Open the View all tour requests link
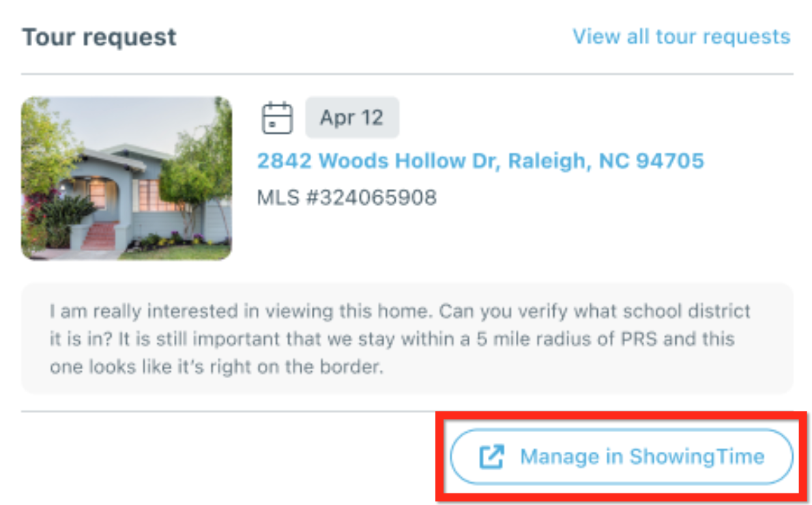This screenshot has height=505, width=812. click(681, 36)
